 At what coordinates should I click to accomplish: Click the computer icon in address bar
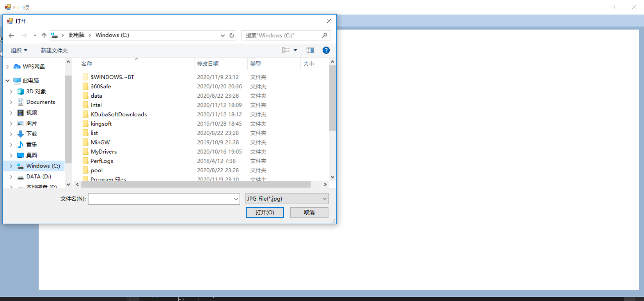(54, 35)
